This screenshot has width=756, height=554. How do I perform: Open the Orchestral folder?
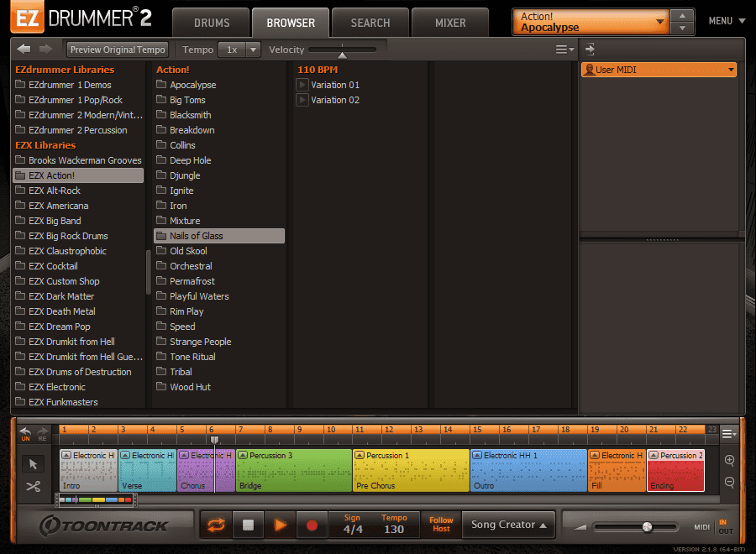click(219, 266)
